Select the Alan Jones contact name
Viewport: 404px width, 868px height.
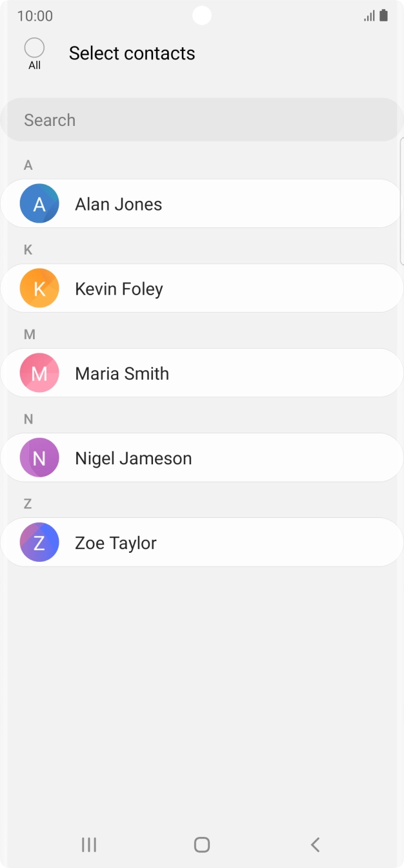coord(119,204)
